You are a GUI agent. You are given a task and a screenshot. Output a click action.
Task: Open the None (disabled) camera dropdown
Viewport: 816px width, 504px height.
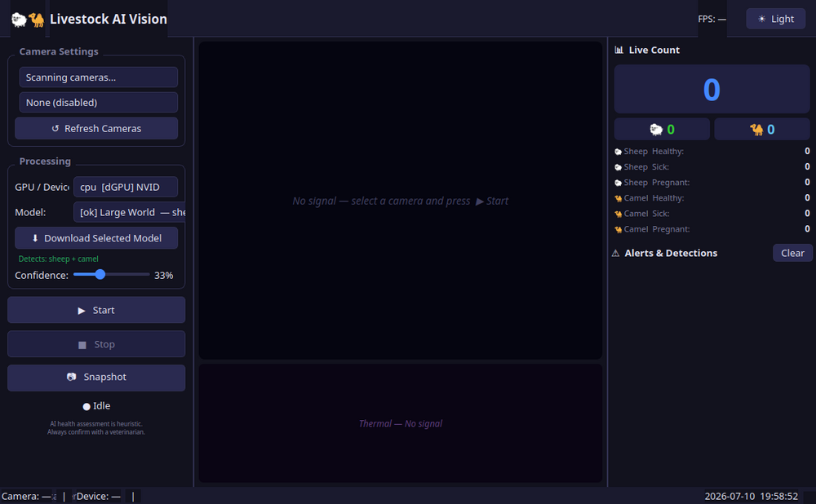(x=99, y=103)
